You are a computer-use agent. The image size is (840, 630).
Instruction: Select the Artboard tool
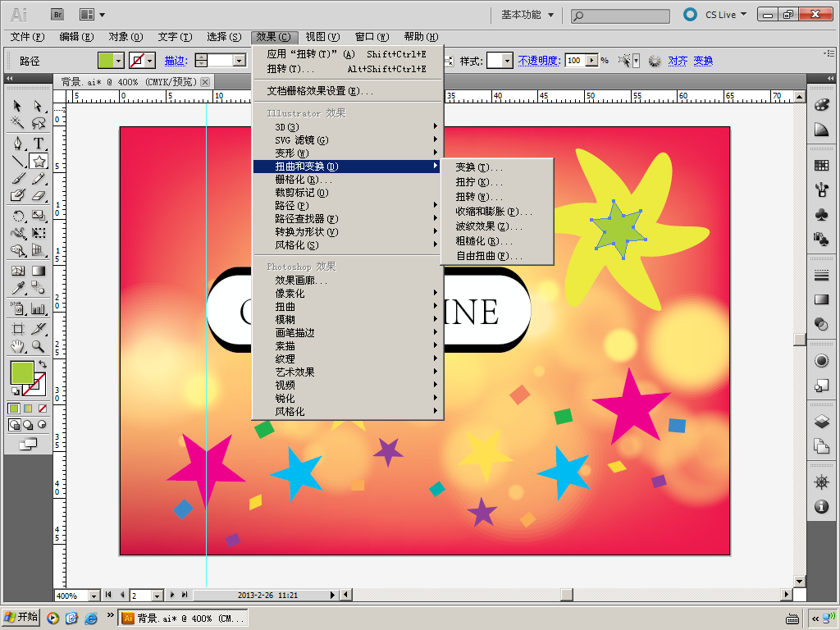pos(18,328)
